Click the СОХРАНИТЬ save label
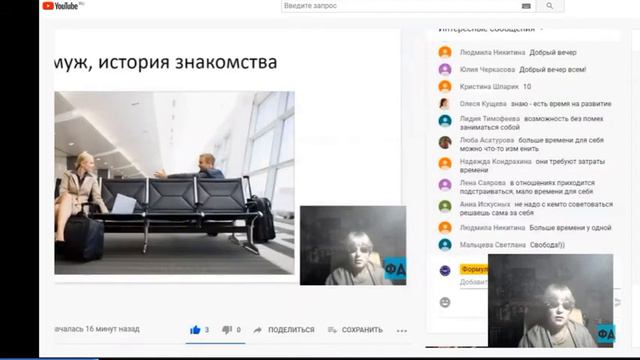Image resolution: width=640 pixels, height=360 pixels. pyautogui.click(x=362, y=330)
